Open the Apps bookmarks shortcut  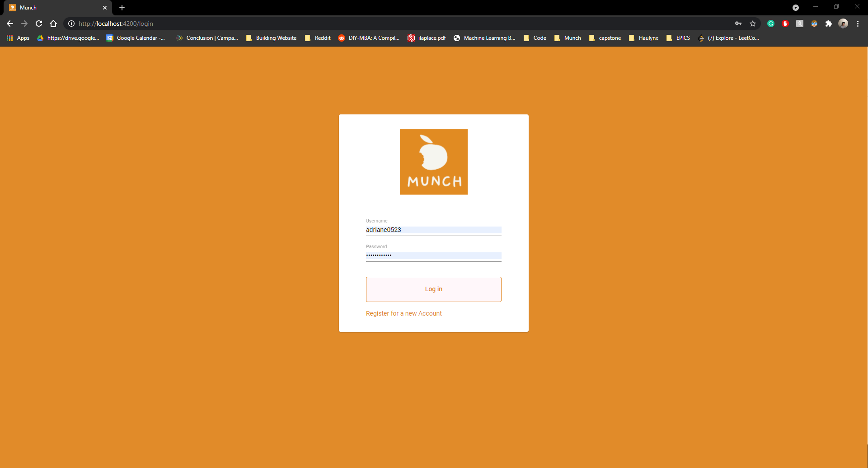18,38
